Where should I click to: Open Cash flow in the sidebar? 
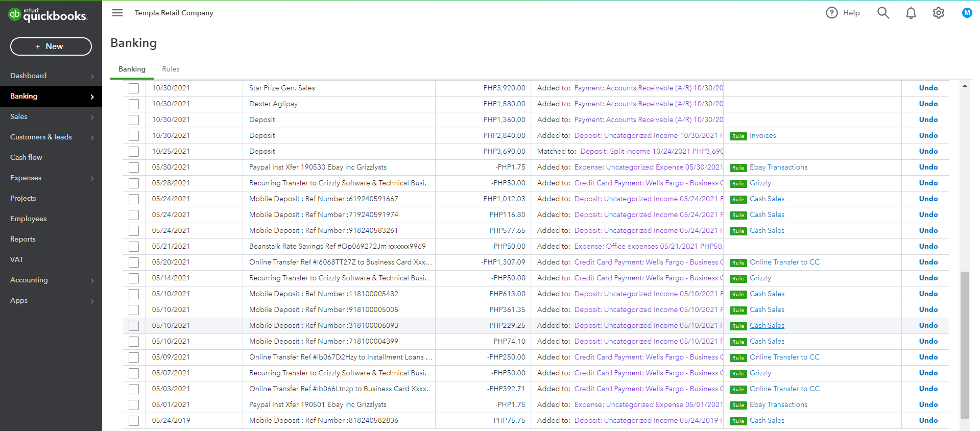[x=26, y=157]
